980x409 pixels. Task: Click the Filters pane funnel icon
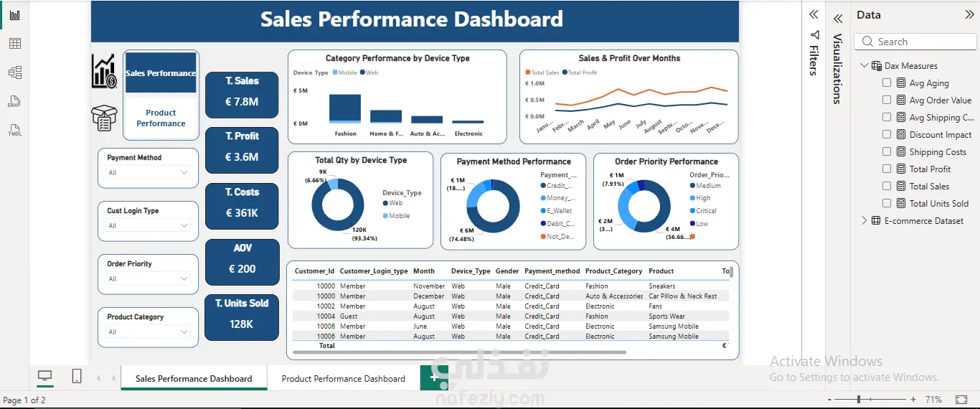coord(814,34)
